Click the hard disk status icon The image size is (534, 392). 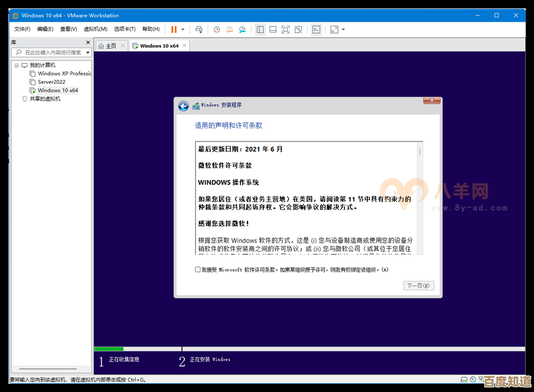point(463,379)
